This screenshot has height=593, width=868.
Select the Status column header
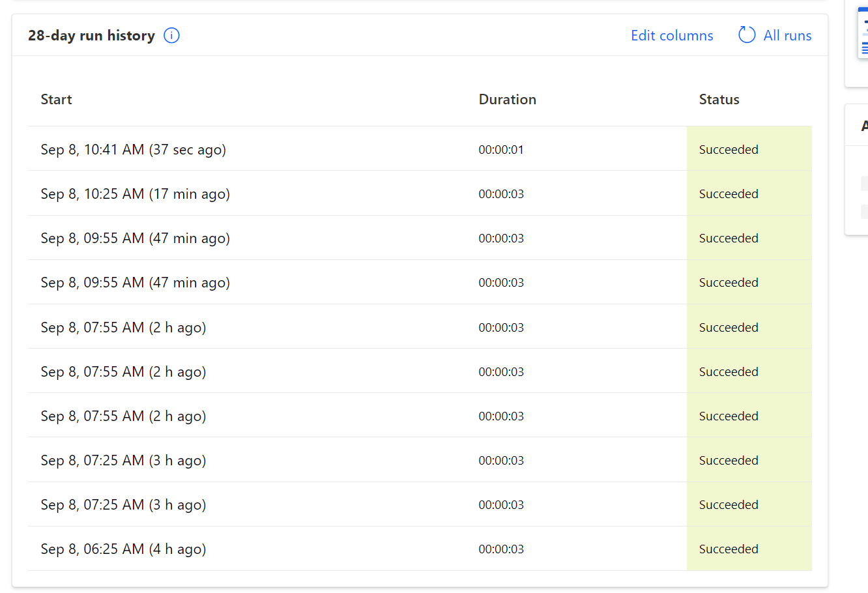click(719, 100)
